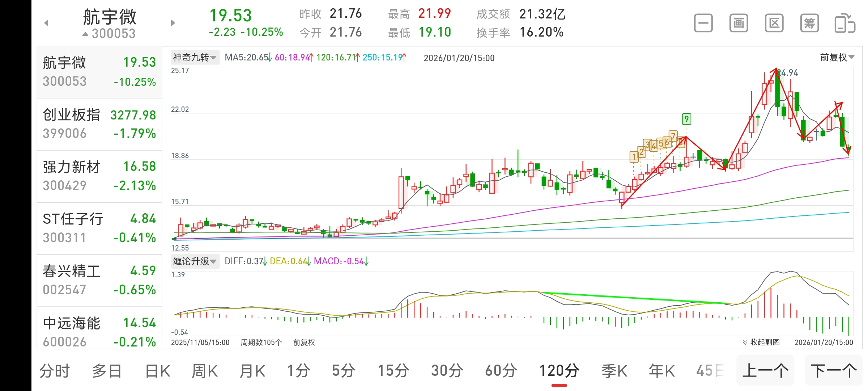Open the 筹 chip distribution icon

click(809, 24)
